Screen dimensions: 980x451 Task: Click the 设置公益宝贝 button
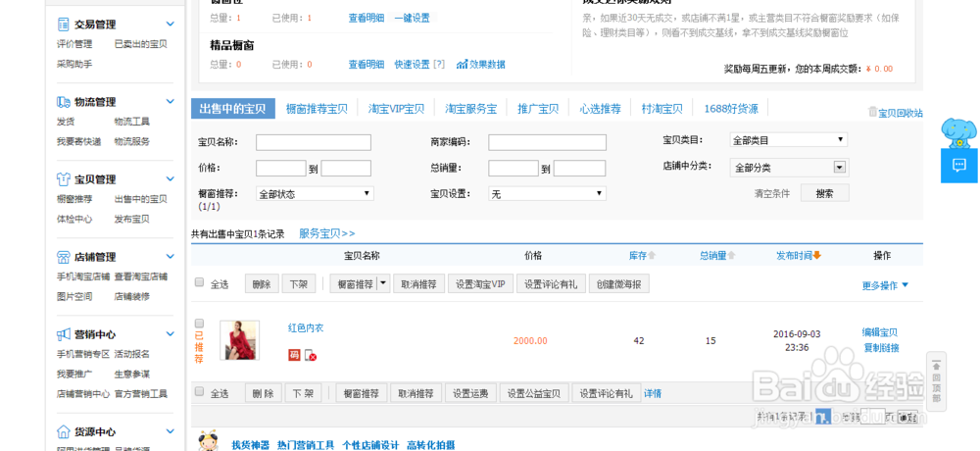[533, 393]
